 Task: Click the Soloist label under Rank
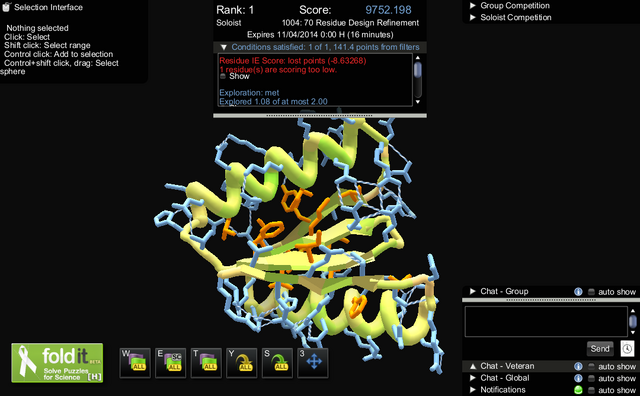tap(229, 23)
